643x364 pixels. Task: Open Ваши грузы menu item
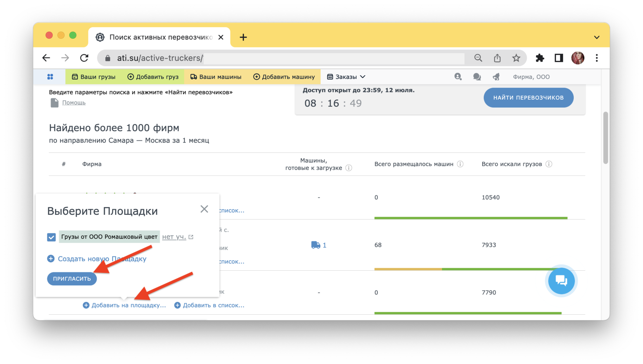point(94,77)
